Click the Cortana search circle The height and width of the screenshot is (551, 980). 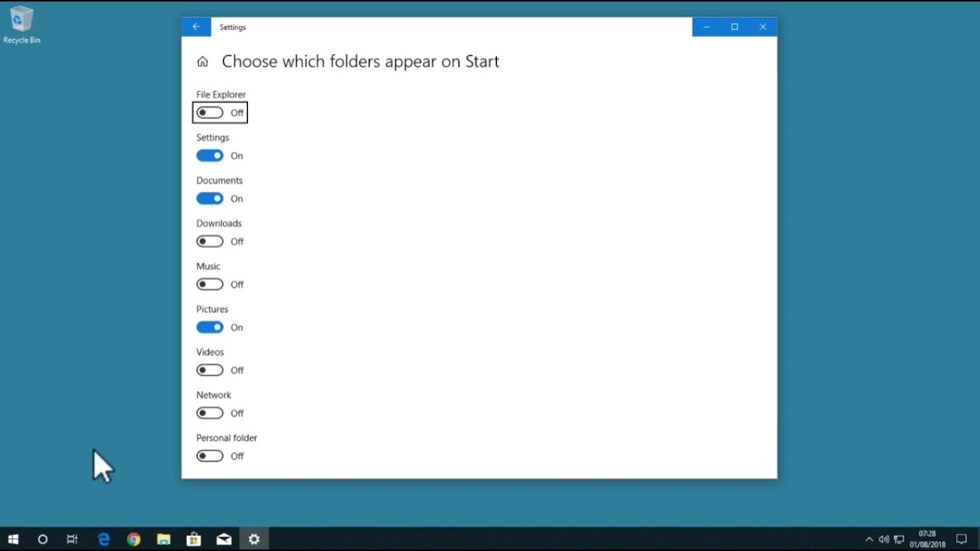(x=43, y=539)
